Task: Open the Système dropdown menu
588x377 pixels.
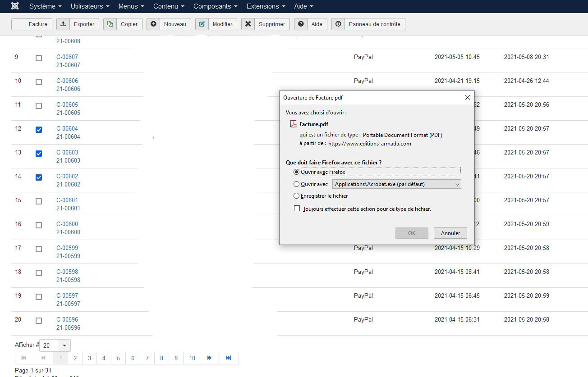Action: (x=46, y=6)
